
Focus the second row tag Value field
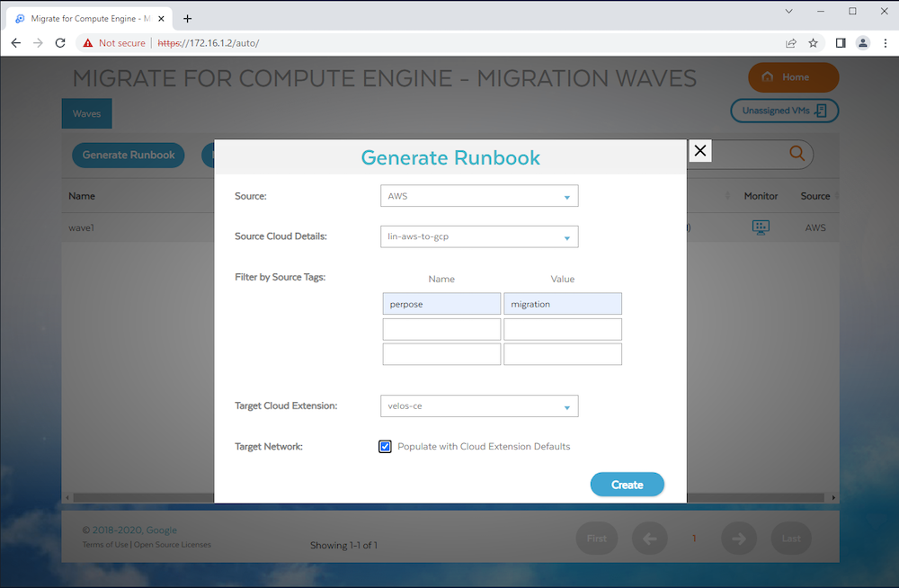[563, 329]
